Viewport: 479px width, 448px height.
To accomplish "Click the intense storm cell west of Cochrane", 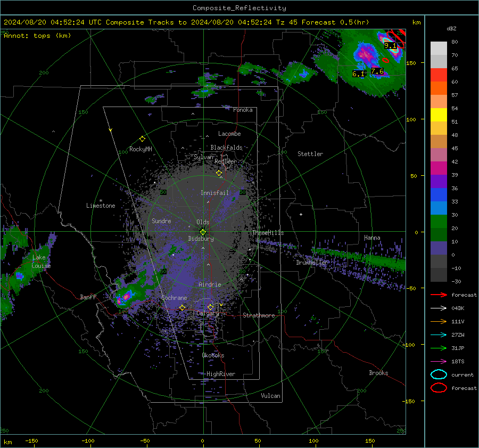I will tap(126, 296).
